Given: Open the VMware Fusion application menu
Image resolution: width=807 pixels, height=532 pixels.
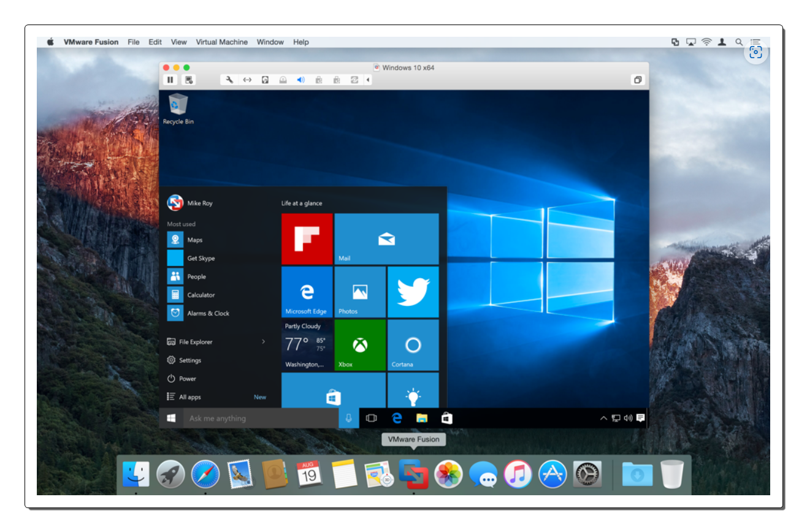Looking at the screenshot, I should click(x=91, y=42).
